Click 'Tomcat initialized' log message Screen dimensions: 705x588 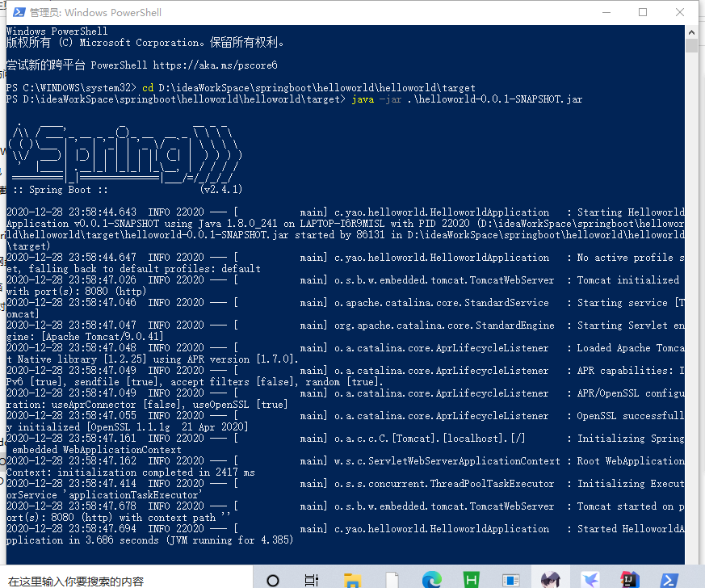tap(628, 280)
